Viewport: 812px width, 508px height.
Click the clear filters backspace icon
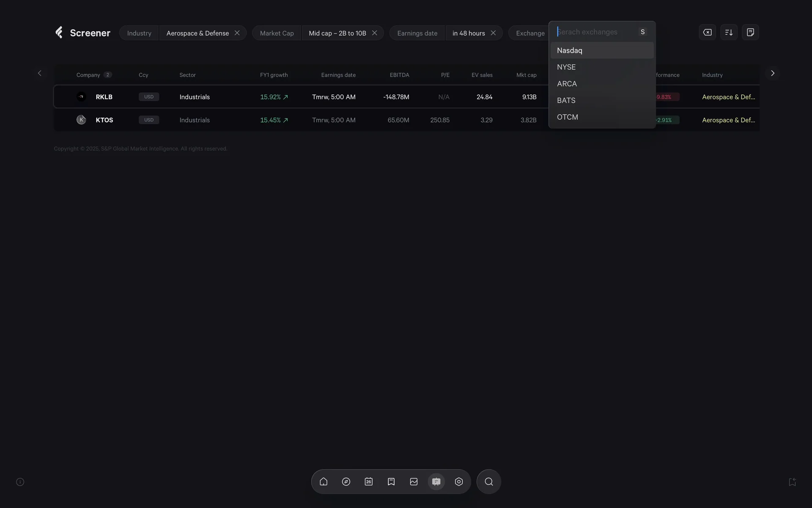pos(707,32)
